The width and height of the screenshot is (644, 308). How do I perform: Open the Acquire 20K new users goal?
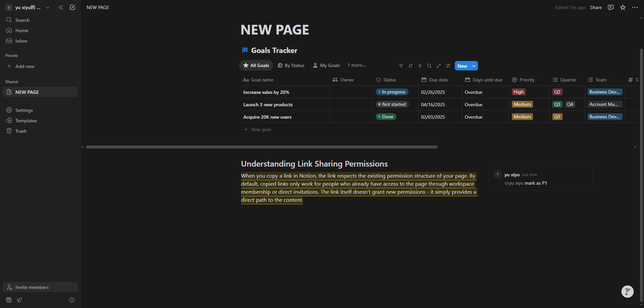(267, 117)
